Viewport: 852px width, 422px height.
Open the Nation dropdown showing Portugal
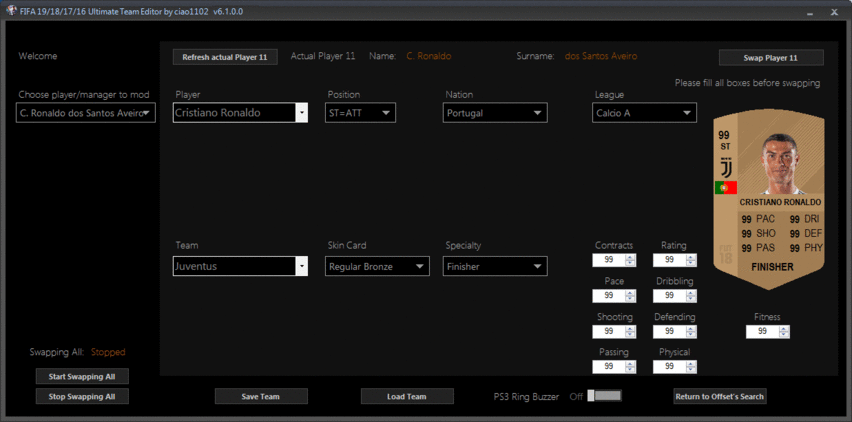click(495, 113)
